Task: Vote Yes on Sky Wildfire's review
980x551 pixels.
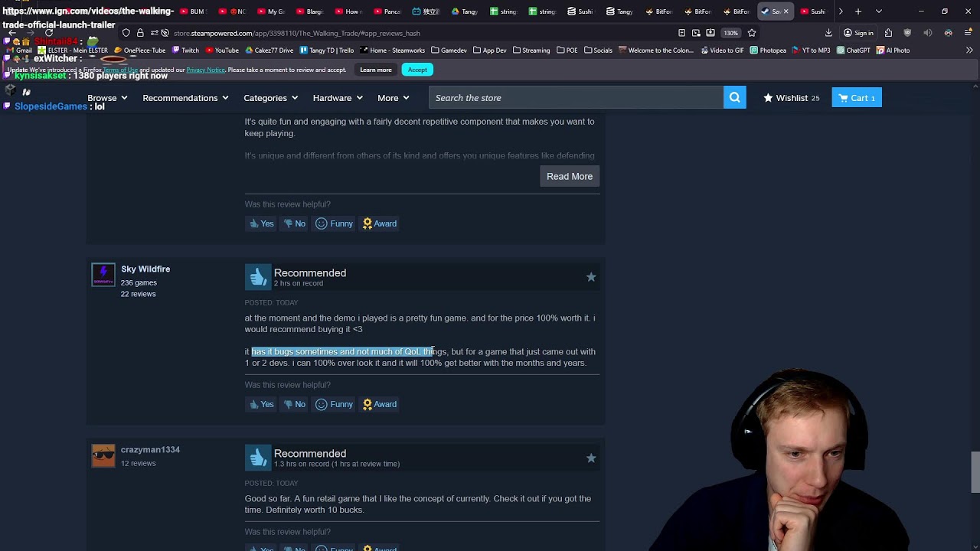Action: point(262,404)
